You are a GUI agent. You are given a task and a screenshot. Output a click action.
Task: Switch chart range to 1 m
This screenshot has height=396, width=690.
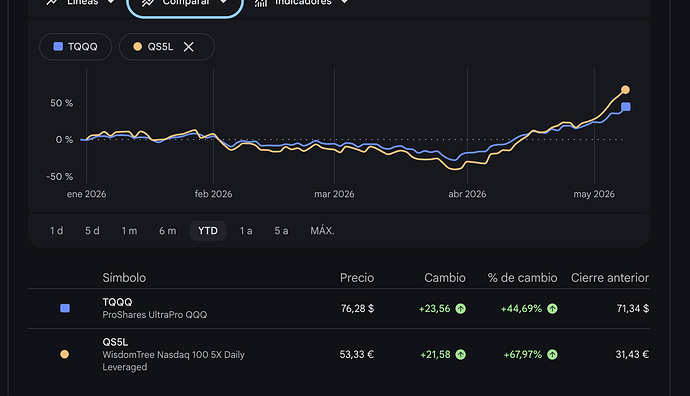click(x=129, y=231)
